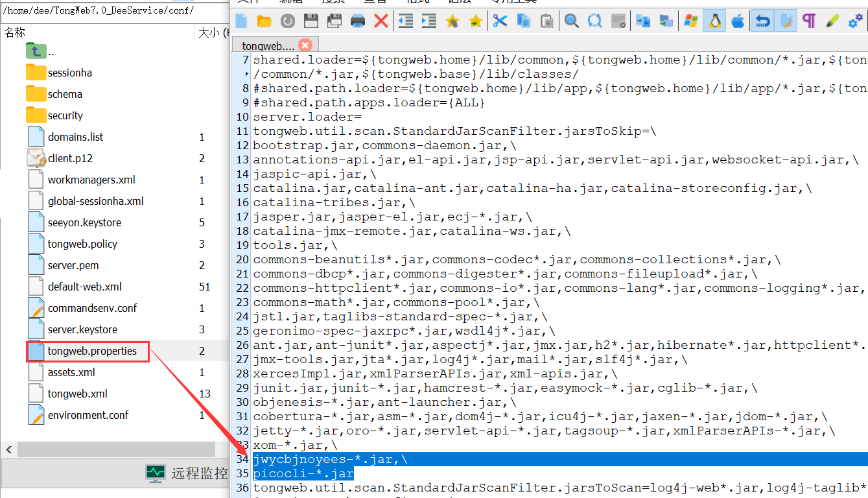Image resolution: width=868 pixels, height=498 pixels.
Task: Click the #shared.path.apps.loader={ALL} line
Action: 369,102
